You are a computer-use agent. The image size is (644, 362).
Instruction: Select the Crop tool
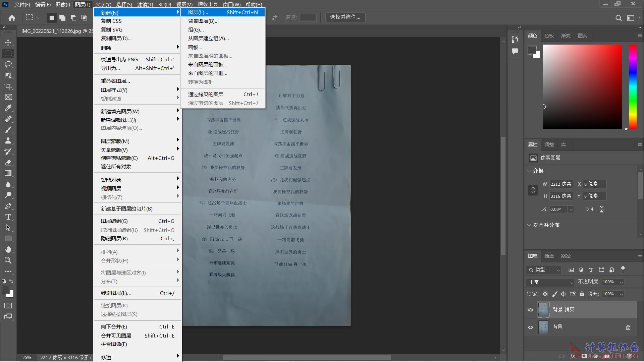click(x=8, y=86)
